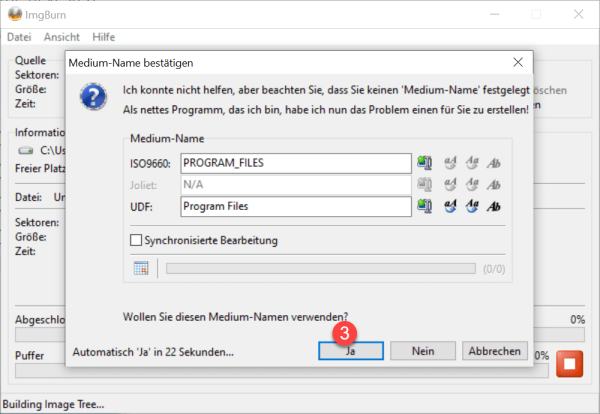Click Joliet row import label icon
The height and width of the screenshot is (414, 600).
424,185
